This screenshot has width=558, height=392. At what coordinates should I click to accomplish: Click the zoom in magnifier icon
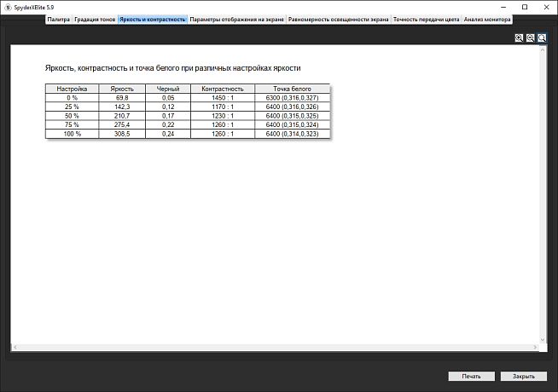coord(520,38)
